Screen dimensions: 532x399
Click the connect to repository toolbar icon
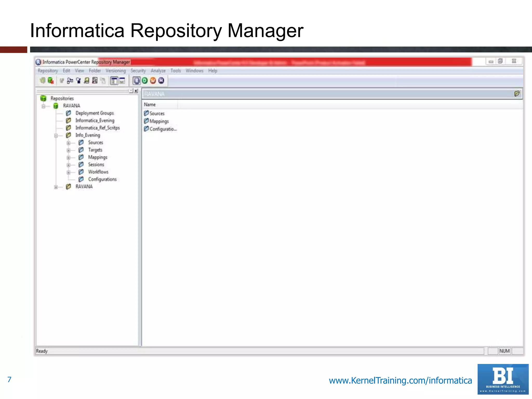[43, 81]
